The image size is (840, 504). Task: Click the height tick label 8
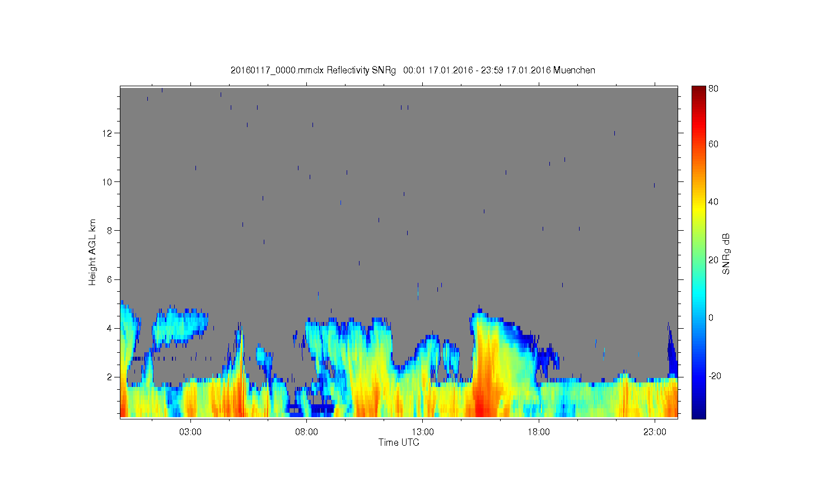111,231
